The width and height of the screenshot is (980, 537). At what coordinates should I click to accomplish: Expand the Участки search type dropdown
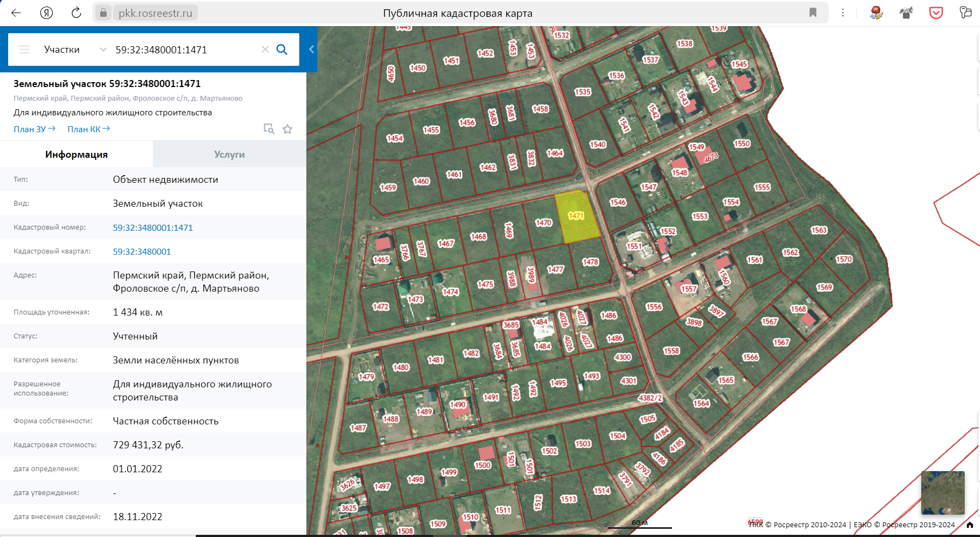click(x=103, y=50)
